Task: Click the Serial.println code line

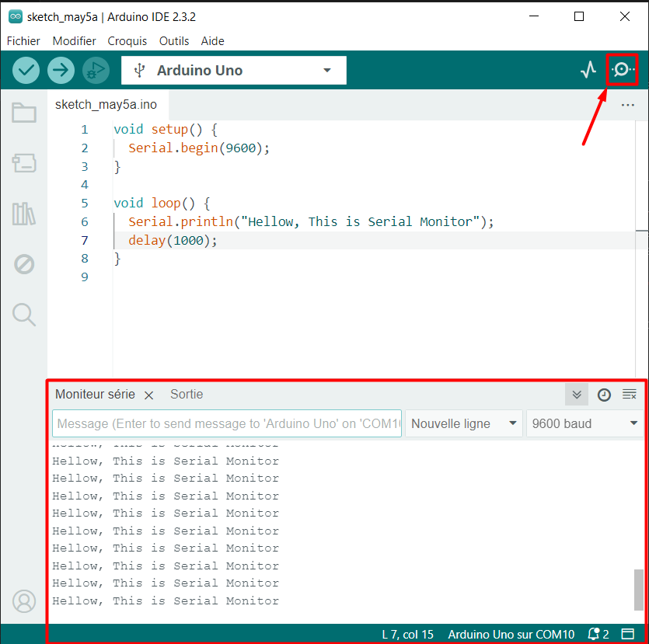Action: (311, 221)
